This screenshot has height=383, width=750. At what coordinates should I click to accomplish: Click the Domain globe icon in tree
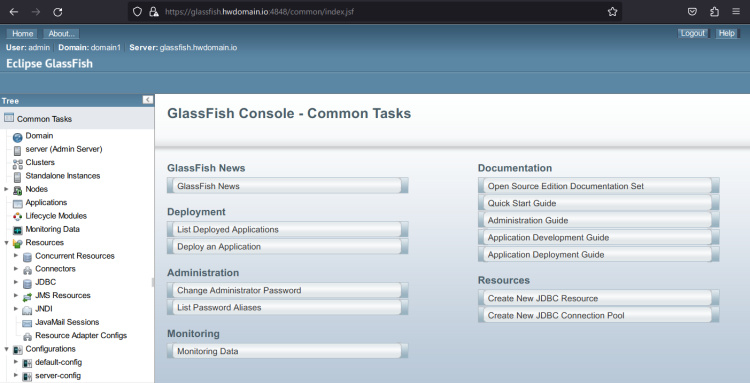click(x=18, y=138)
